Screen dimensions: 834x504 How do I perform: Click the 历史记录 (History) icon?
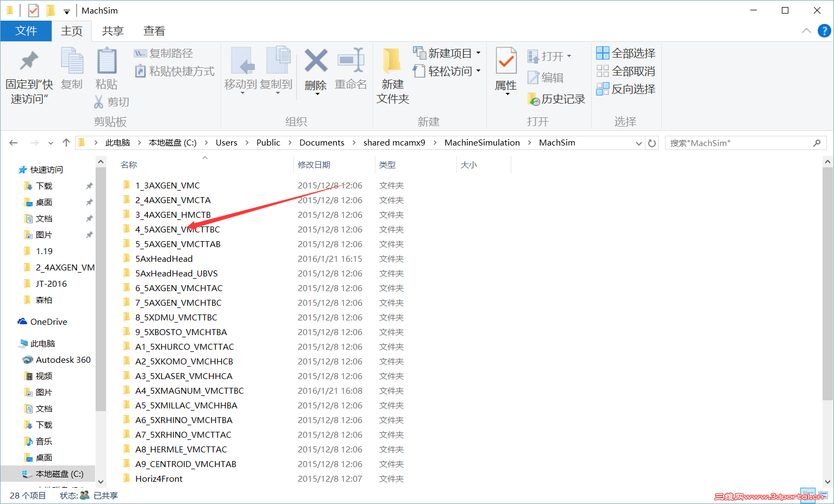point(556,99)
